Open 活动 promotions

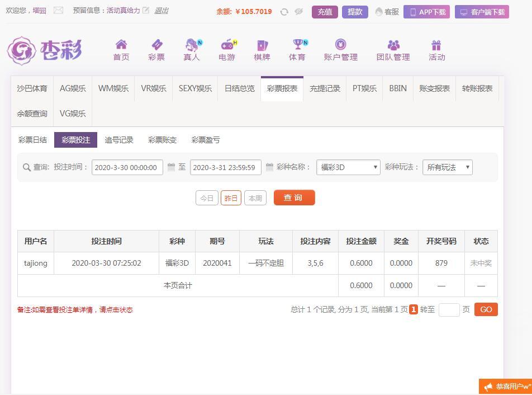pyautogui.click(x=436, y=50)
